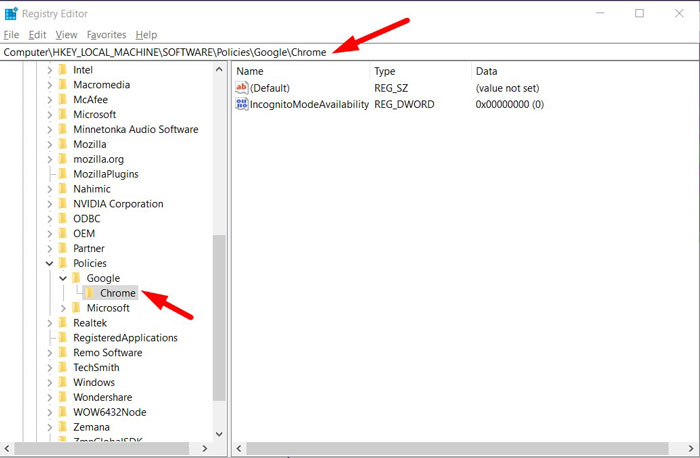Click the values pane scroll right arrow
This screenshot has height=458, width=700.
coord(692,448)
